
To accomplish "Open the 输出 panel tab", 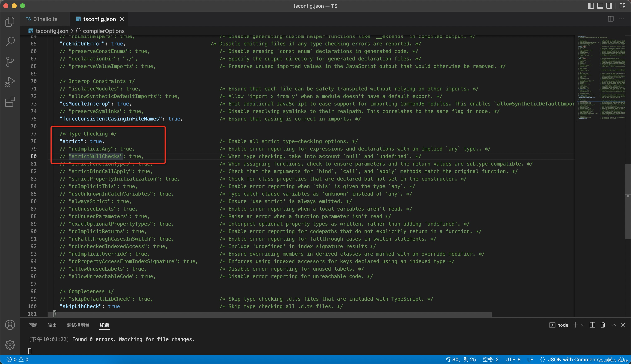I will pos(52,325).
